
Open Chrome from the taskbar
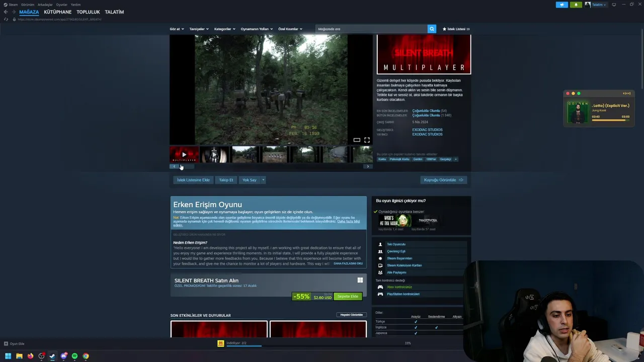[x=86, y=356]
